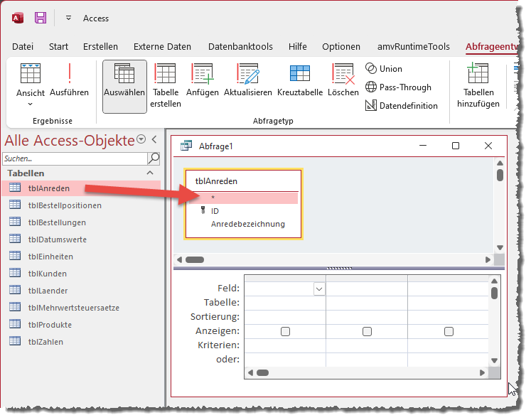Click the save icon in title bar
Screen dimensions: 531x420
(x=41, y=18)
